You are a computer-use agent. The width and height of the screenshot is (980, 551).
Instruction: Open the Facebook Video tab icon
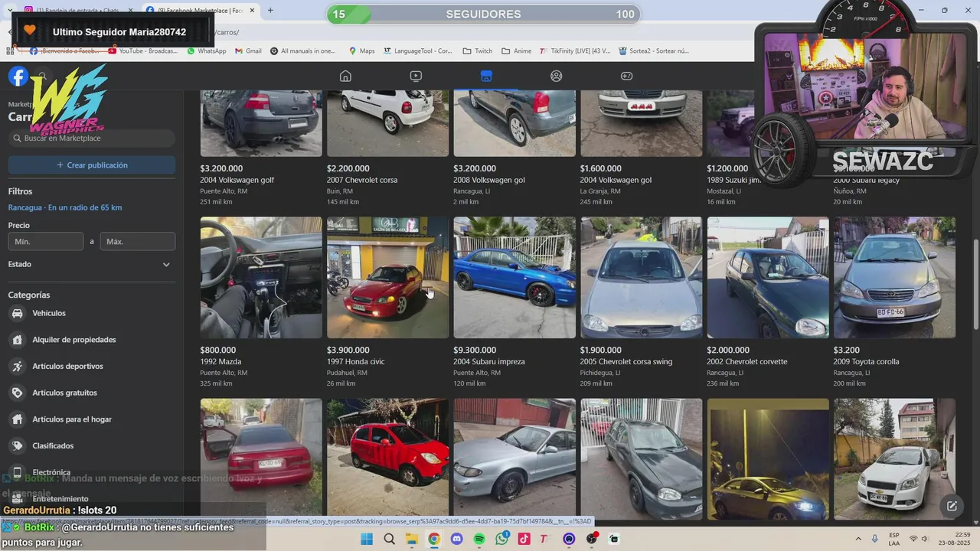coord(416,76)
